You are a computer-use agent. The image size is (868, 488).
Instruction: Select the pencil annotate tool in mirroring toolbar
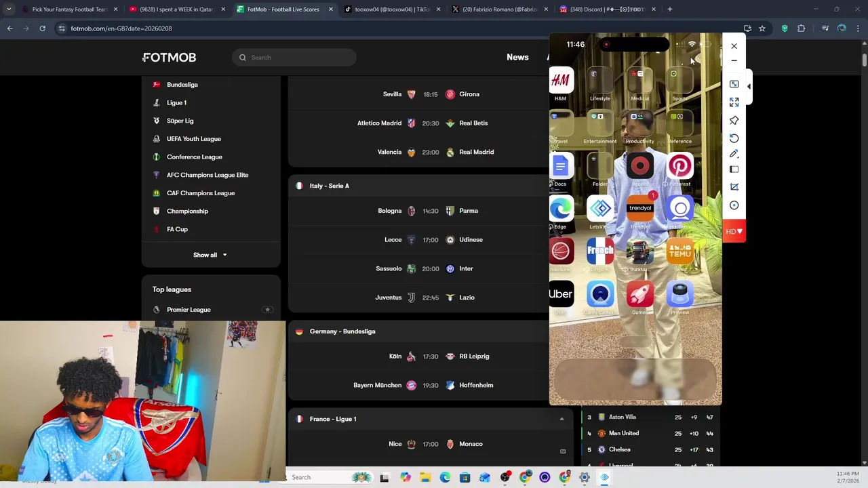[x=734, y=154]
